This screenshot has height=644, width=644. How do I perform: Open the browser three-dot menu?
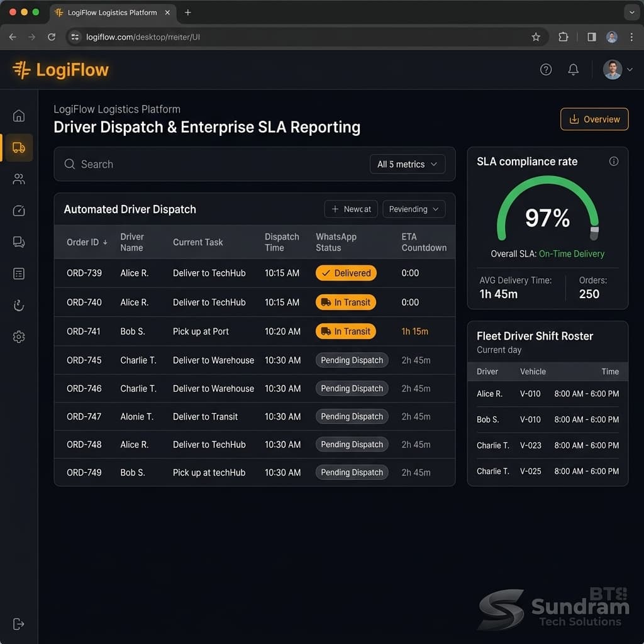coord(631,37)
